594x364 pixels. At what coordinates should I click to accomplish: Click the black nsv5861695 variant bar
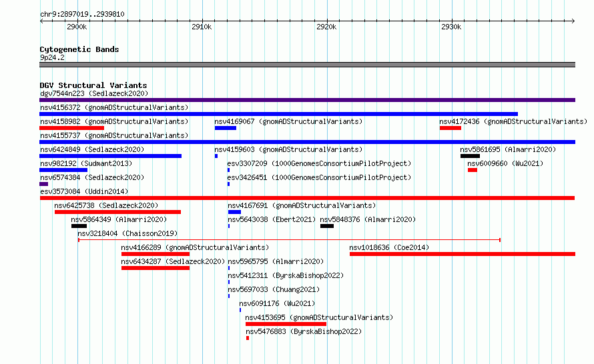470,156
